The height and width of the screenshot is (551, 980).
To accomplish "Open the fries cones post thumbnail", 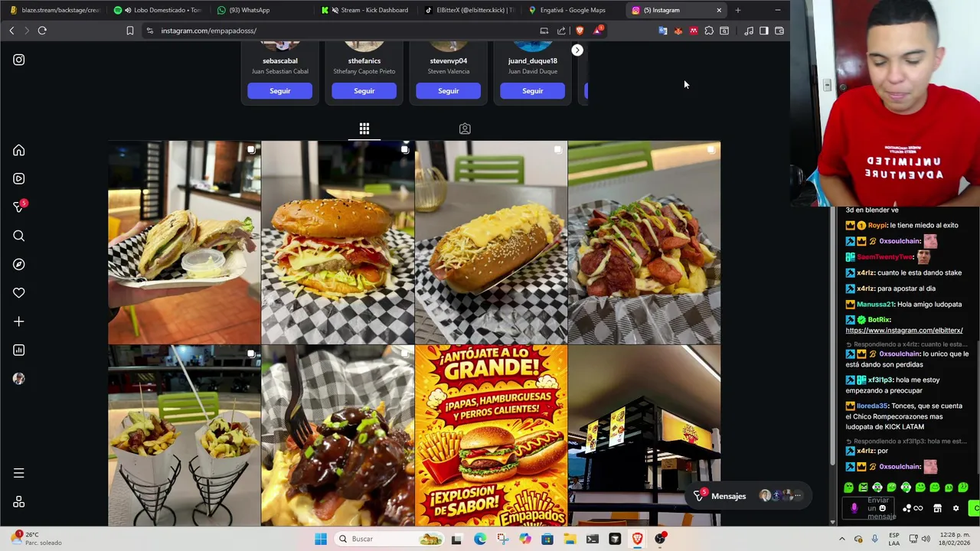I will click(x=185, y=436).
